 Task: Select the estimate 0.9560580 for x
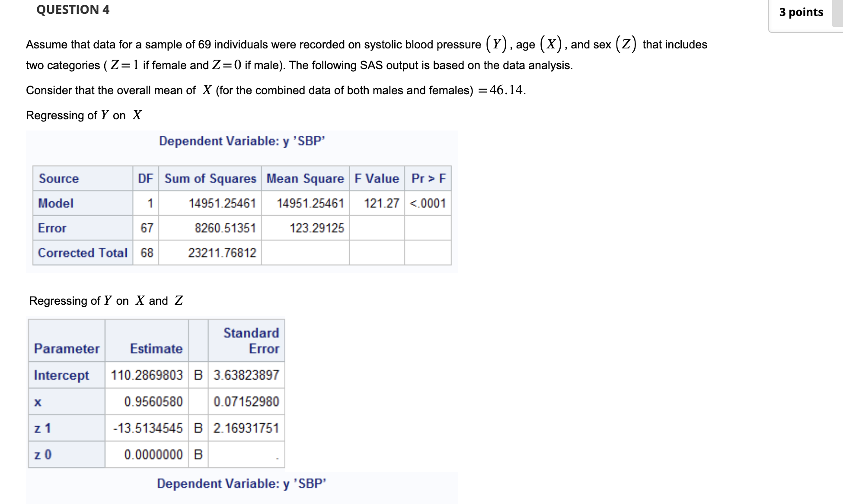point(153,402)
